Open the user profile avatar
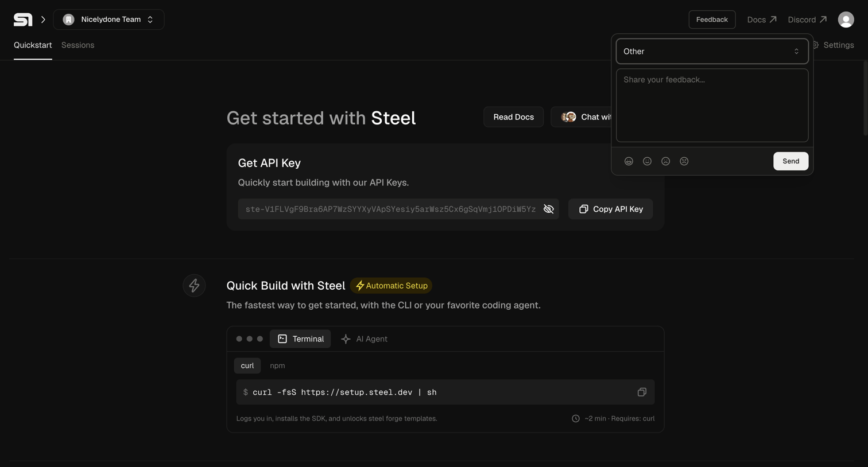Viewport: 868px width, 467px height. [846, 20]
